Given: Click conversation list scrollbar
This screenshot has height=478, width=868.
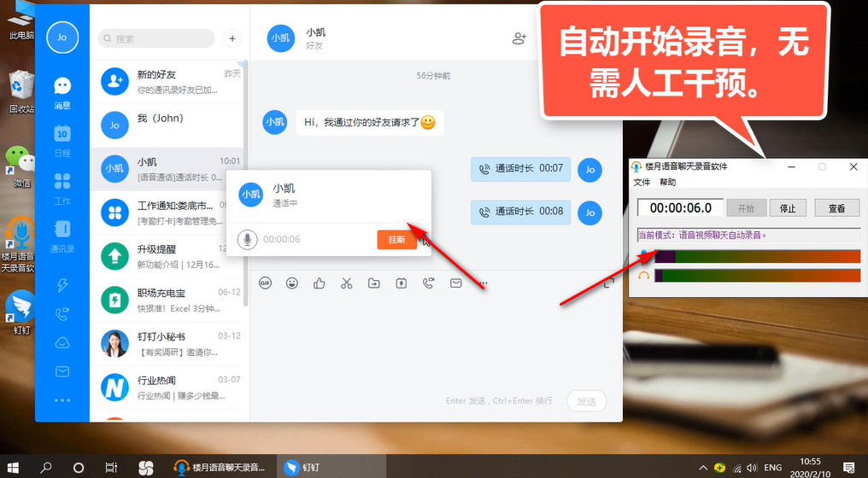Looking at the screenshot, I should (246, 183).
